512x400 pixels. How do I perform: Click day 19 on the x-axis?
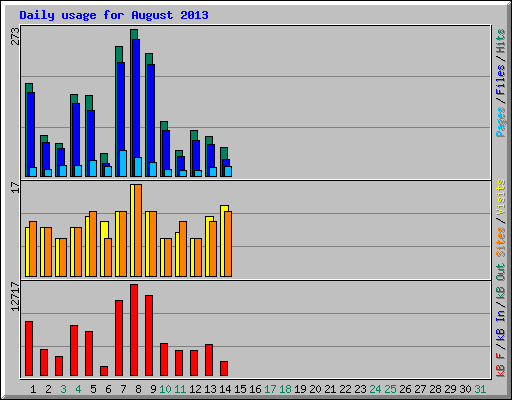[x=300, y=389]
